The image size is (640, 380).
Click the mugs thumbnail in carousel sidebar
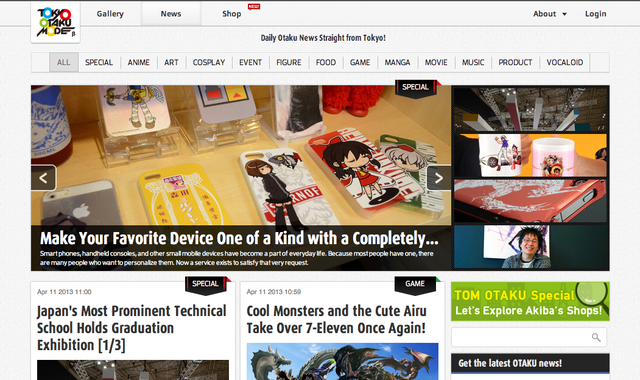pos(531,156)
